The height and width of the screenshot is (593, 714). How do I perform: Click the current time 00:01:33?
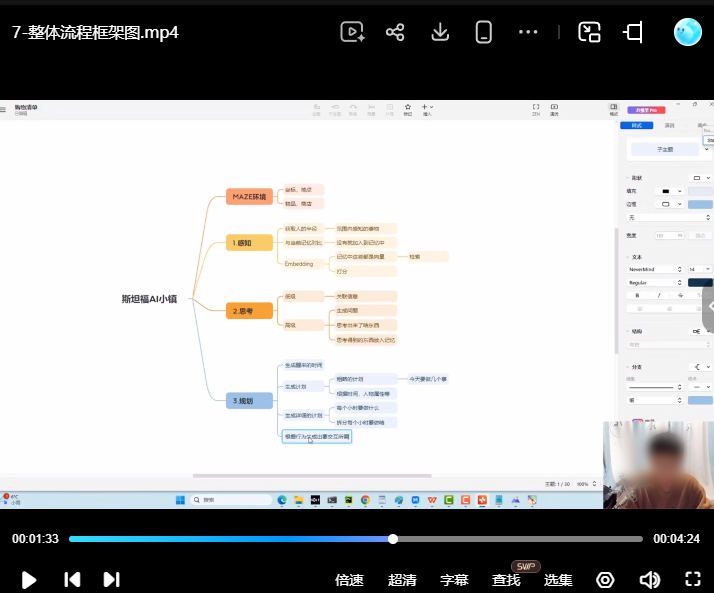tap(36, 539)
